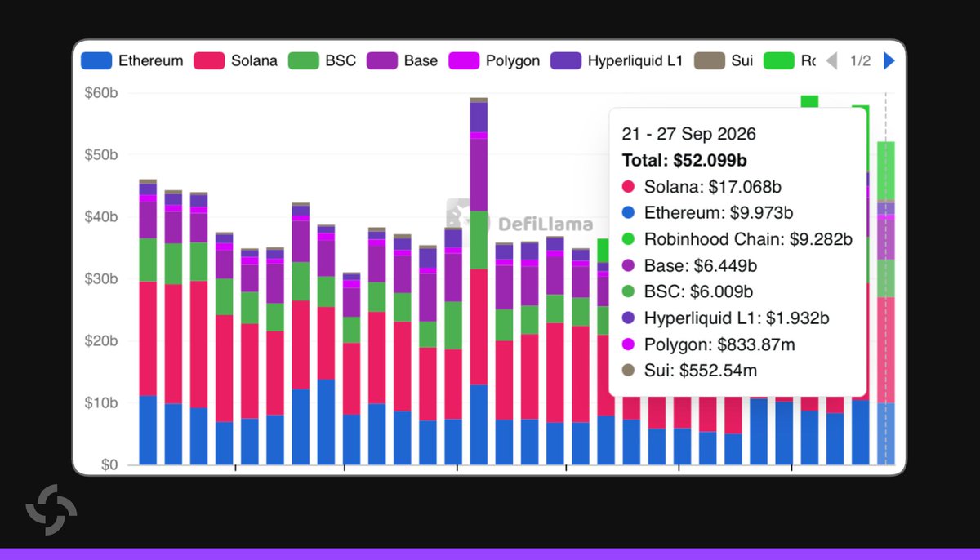The image size is (980, 560).
Task: Click the 1/2 legend page indicator
Action: pos(860,60)
